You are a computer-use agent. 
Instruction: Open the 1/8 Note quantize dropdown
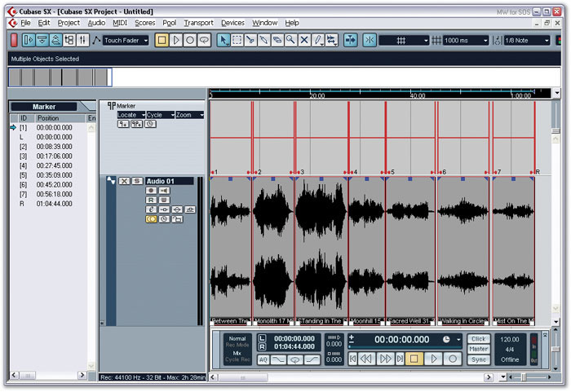coord(527,41)
